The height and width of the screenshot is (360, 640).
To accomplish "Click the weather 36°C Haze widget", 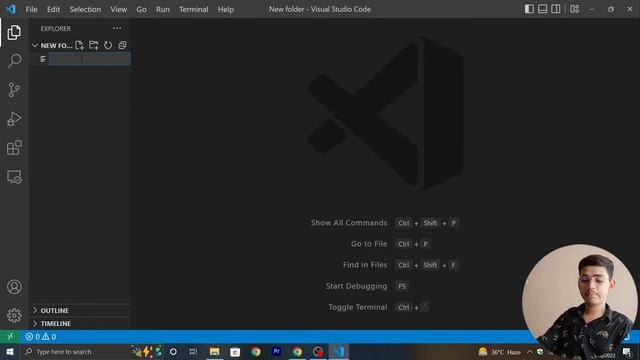I will 500,351.
